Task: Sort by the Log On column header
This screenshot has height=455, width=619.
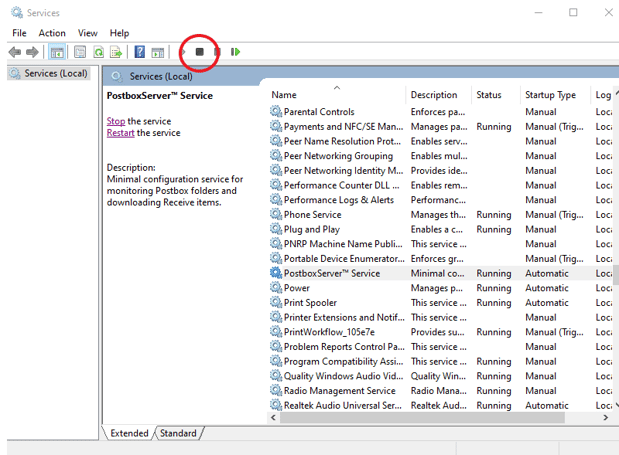Action: 603,95
